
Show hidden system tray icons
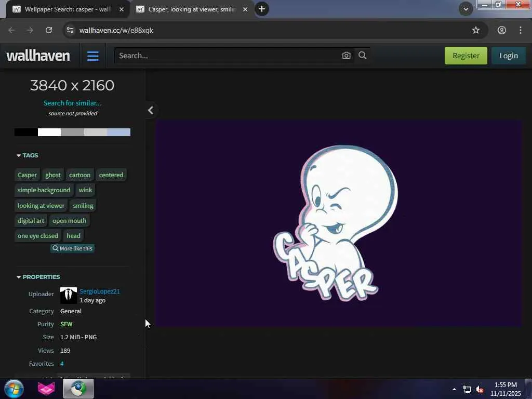pyautogui.click(x=454, y=389)
